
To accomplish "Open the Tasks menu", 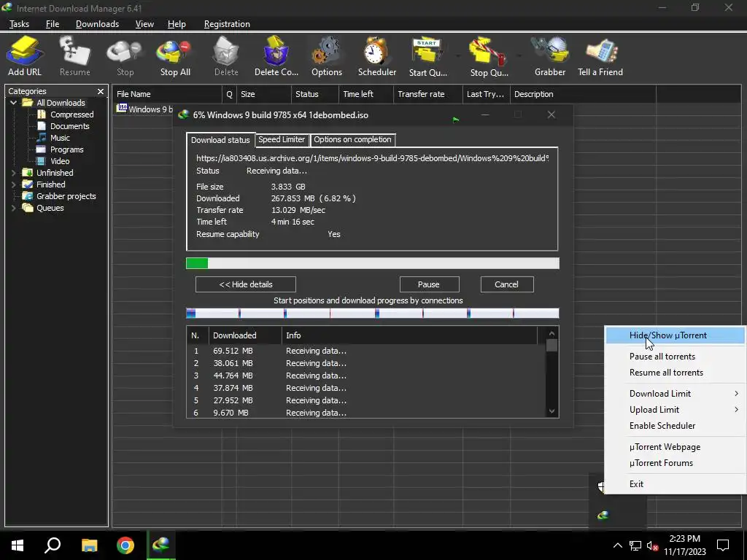I will pos(19,24).
